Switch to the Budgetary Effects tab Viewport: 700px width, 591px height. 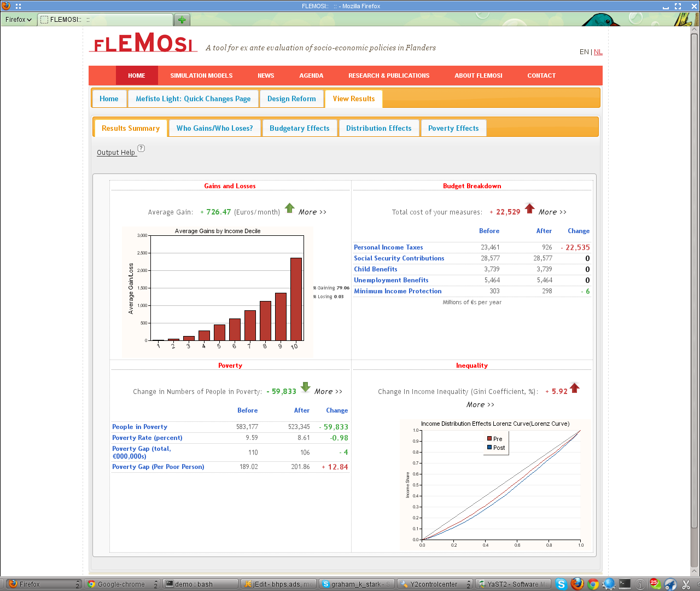tap(299, 128)
